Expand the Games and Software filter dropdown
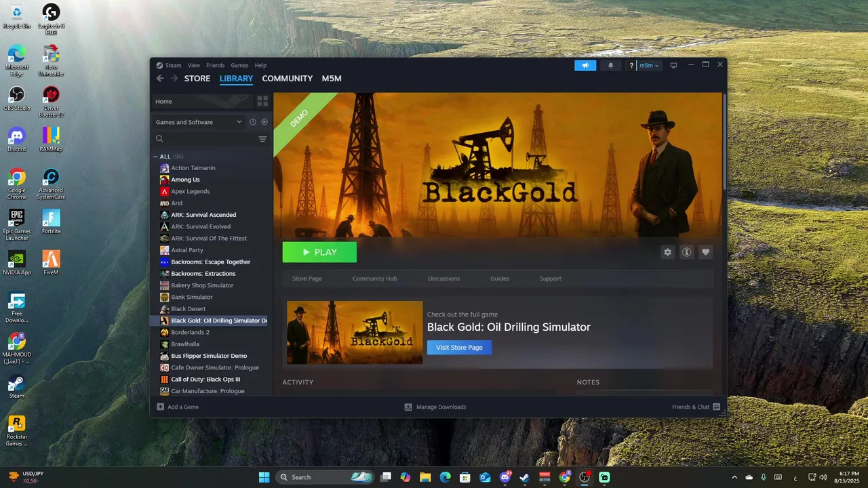The width and height of the screenshot is (868, 488). (198, 122)
